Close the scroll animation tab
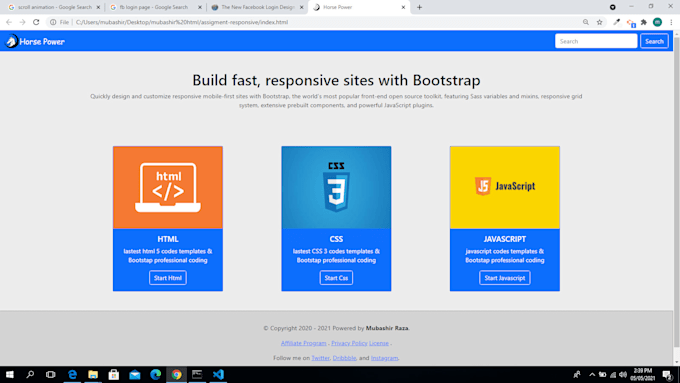The height and width of the screenshot is (383, 680). click(98, 7)
